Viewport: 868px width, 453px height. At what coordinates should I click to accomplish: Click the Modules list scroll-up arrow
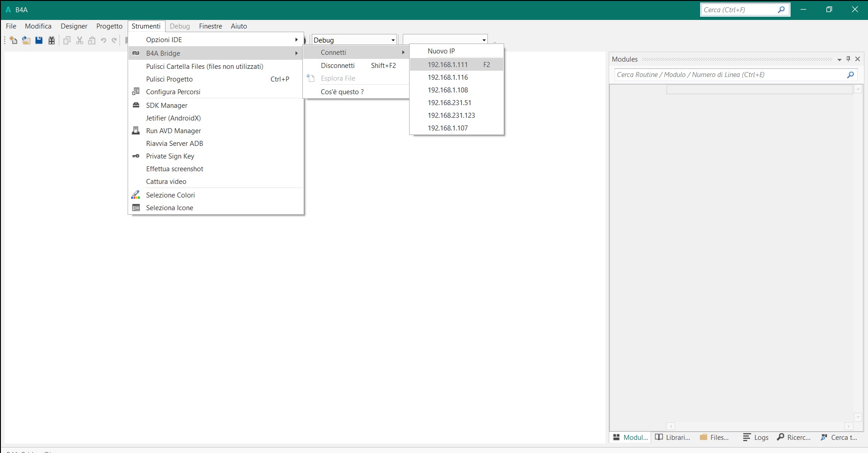(858, 90)
